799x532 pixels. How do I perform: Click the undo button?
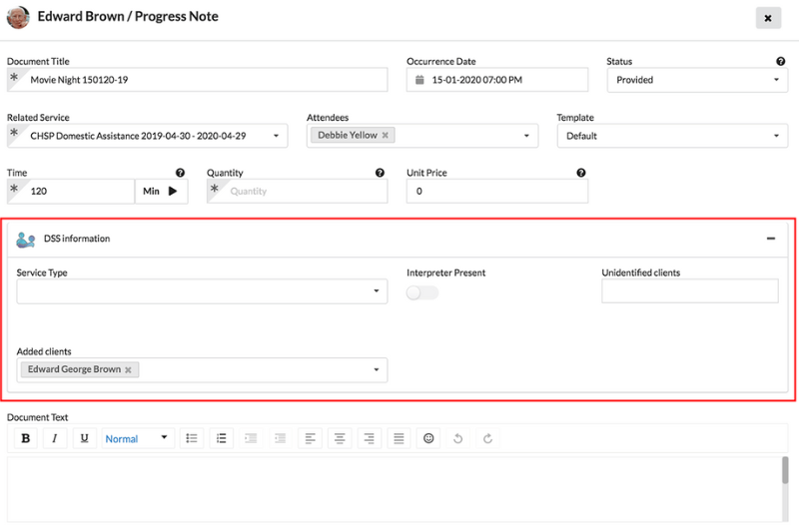coord(458,438)
